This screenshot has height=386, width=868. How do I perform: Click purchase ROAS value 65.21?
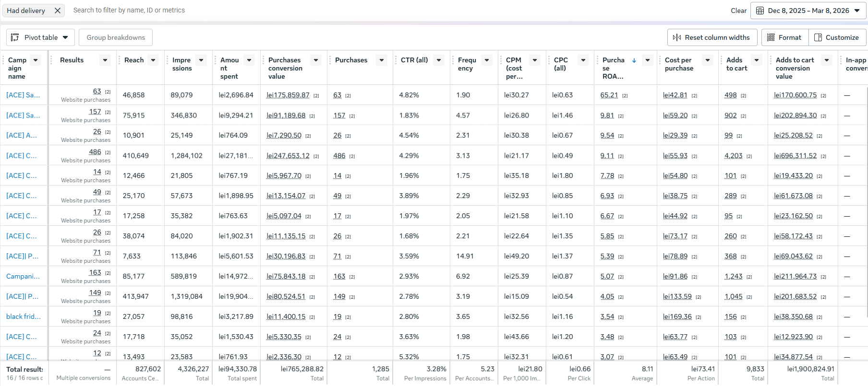[x=609, y=95]
